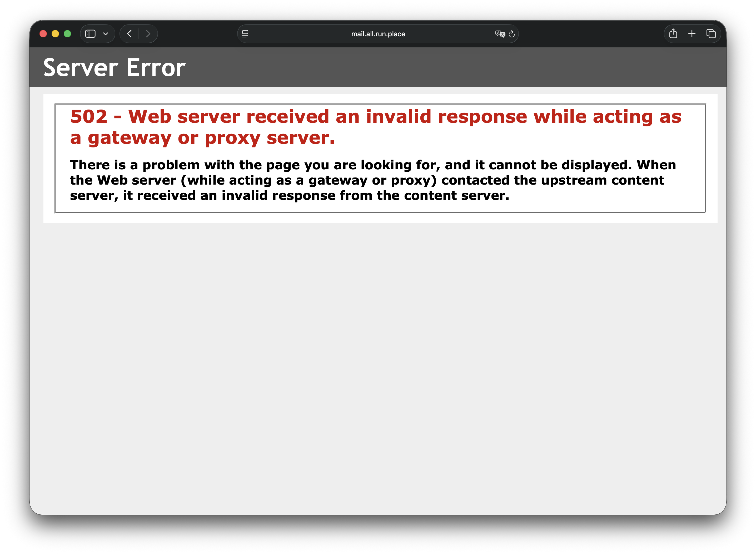Enter full screen with green button

click(67, 34)
